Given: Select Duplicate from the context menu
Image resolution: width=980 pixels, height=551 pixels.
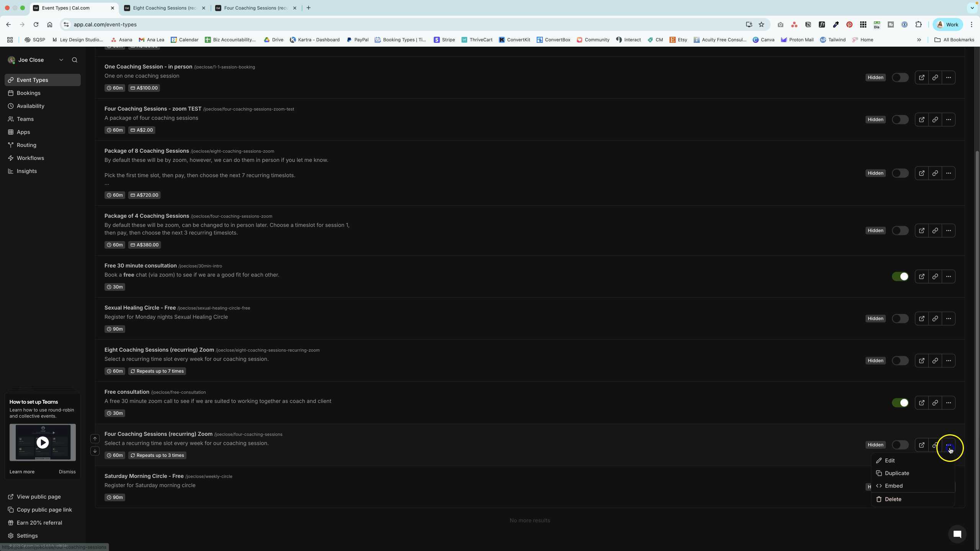Looking at the screenshot, I should pos(897,473).
